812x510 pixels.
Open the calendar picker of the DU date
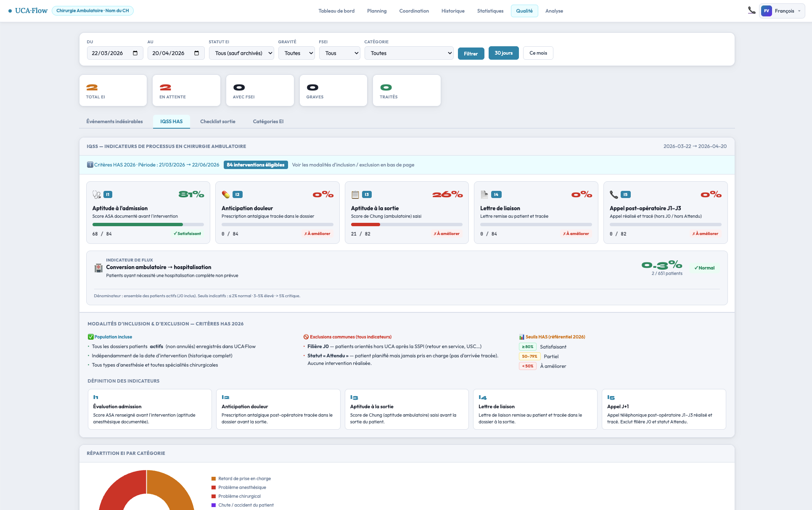point(135,53)
